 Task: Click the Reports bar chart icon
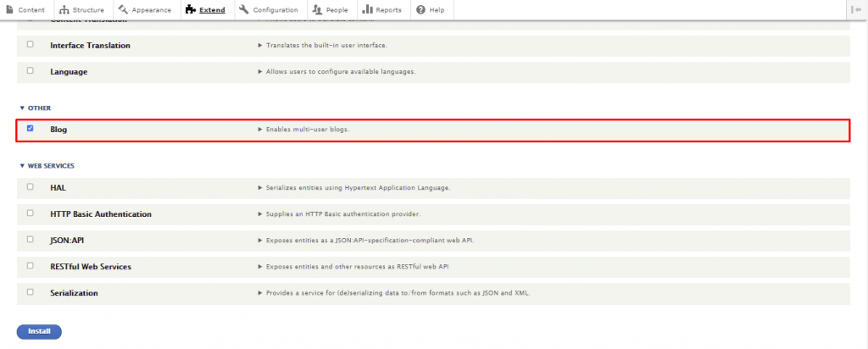pyautogui.click(x=368, y=9)
